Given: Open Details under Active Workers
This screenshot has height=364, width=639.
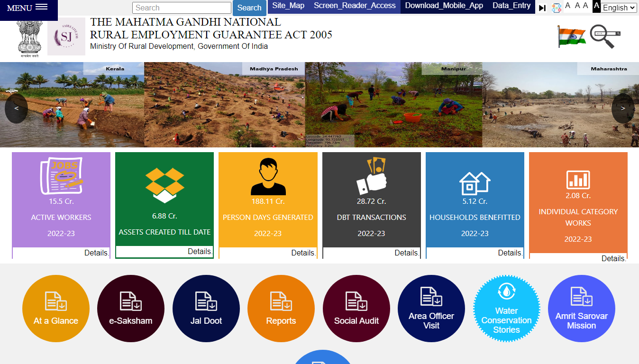Looking at the screenshot, I should point(97,253).
